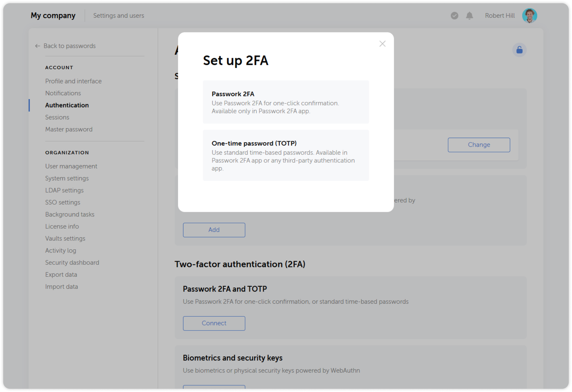Click the checkmark status icon
This screenshot has width=572, height=392.
coord(454,16)
